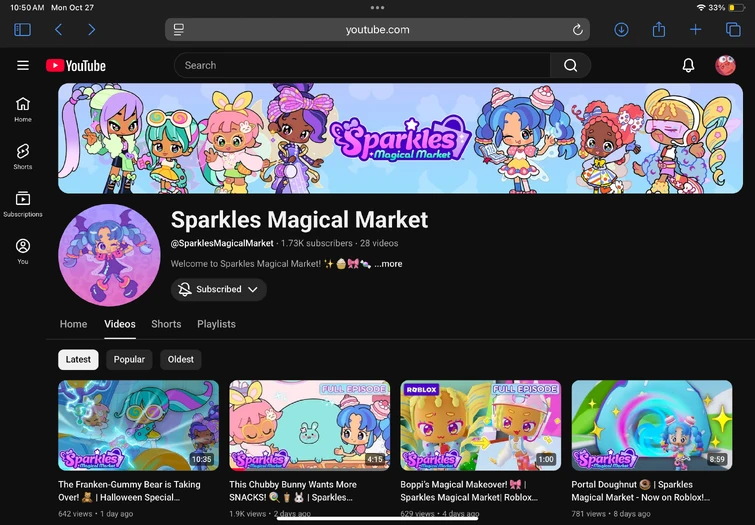Viewport: 755px width, 525px height.
Task: Click the 10:35 duration badge
Action: pyautogui.click(x=201, y=459)
